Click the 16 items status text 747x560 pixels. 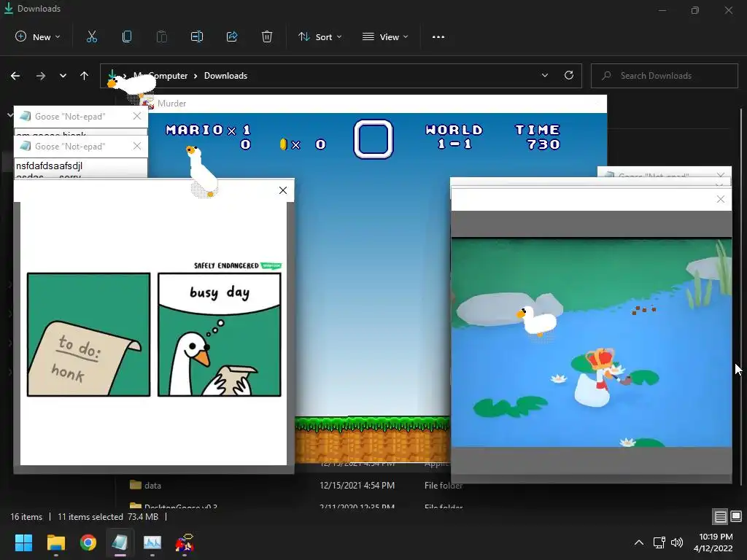click(26, 517)
